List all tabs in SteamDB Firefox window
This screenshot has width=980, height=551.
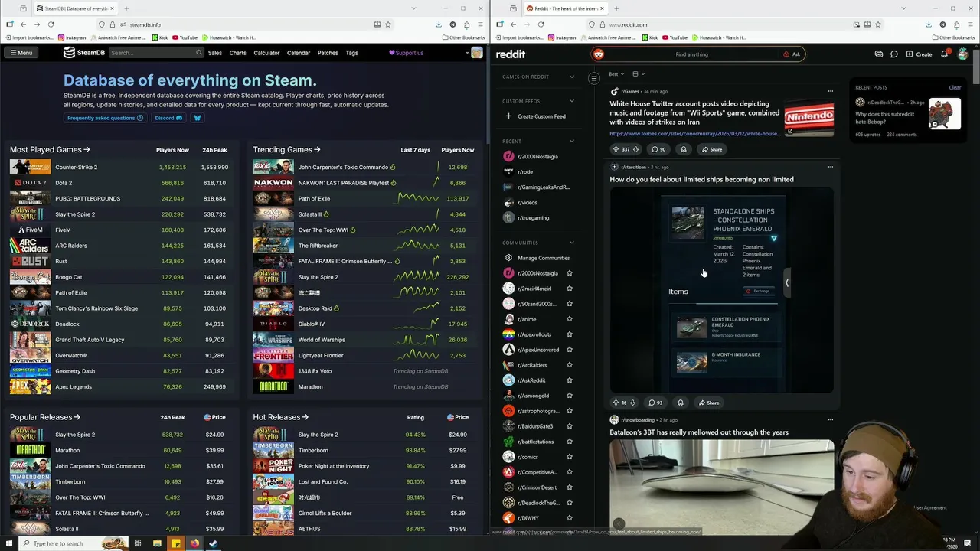click(x=413, y=8)
